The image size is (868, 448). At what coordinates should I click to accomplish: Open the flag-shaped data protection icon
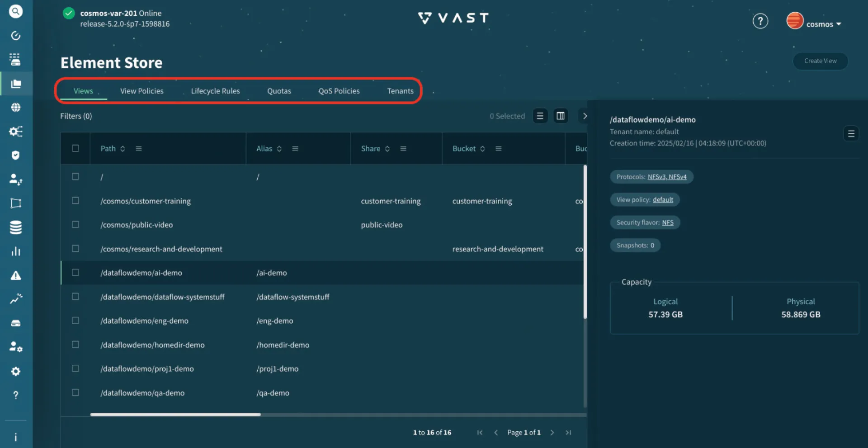(x=16, y=203)
